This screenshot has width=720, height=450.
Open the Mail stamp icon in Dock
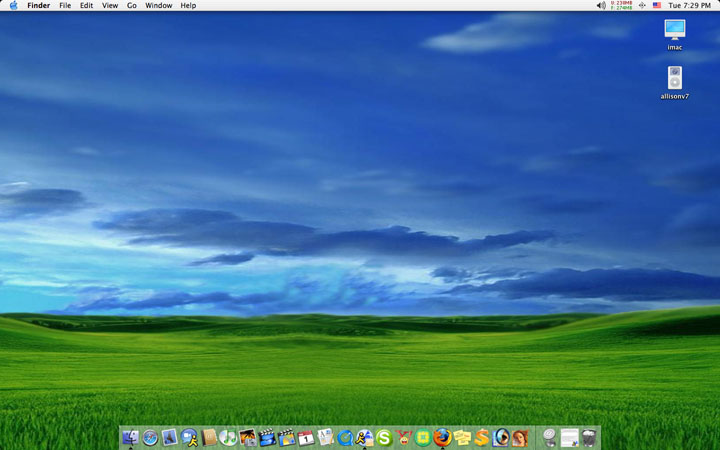pyautogui.click(x=169, y=438)
